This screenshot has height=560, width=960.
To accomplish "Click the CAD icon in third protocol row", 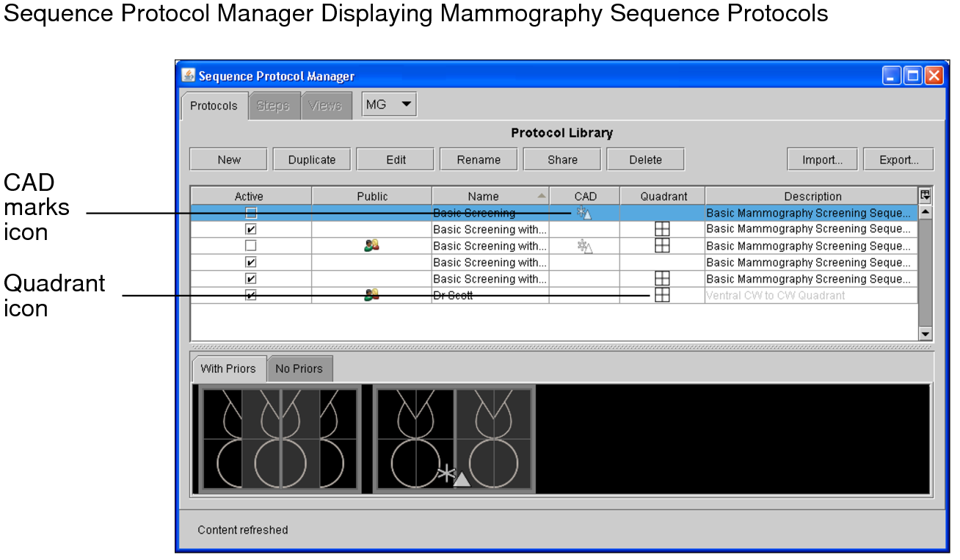I will 584,246.
